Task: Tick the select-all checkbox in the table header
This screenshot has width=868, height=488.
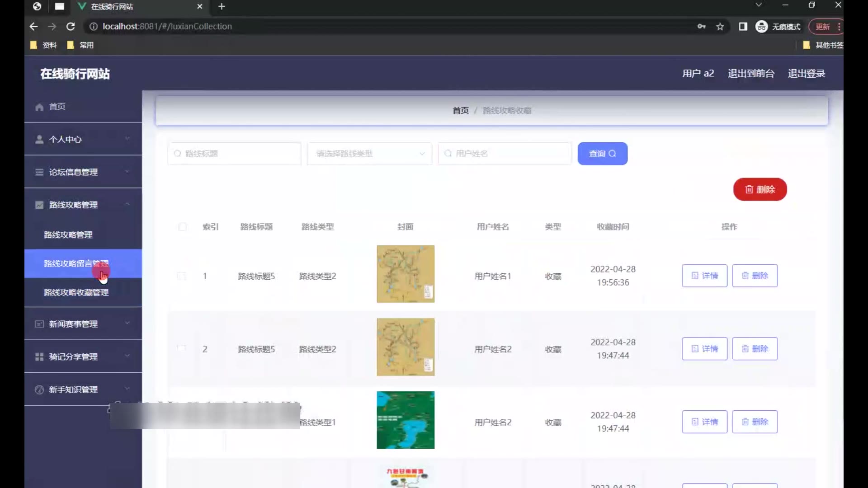Action: click(182, 227)
